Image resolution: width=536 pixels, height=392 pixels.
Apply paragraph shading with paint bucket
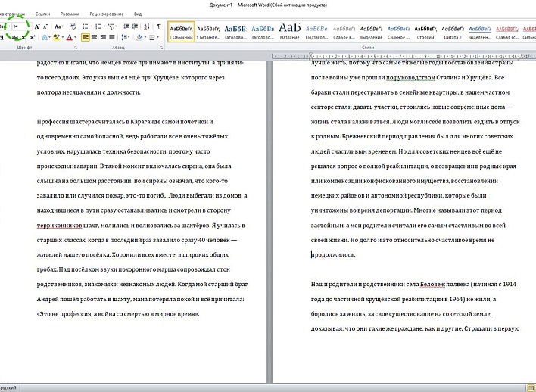[x=139, y=37]
